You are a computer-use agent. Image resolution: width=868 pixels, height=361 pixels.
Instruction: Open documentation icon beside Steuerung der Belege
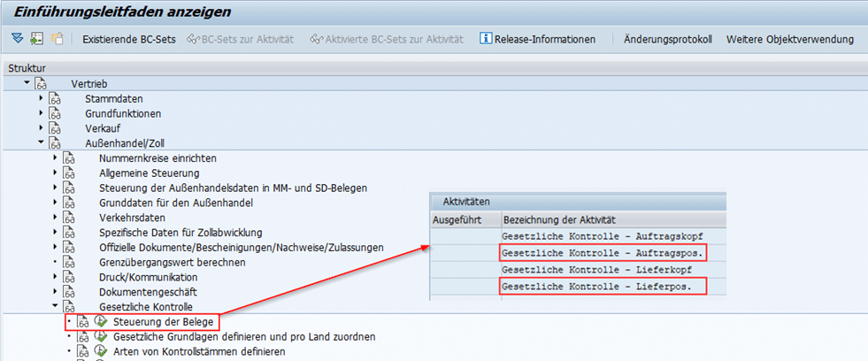tap(83, 321)
